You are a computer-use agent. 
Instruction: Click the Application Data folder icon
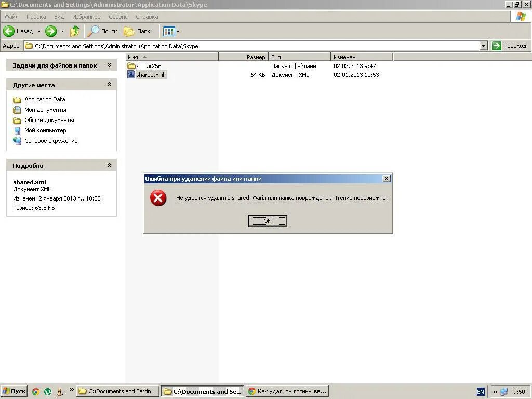coord(17,99)
